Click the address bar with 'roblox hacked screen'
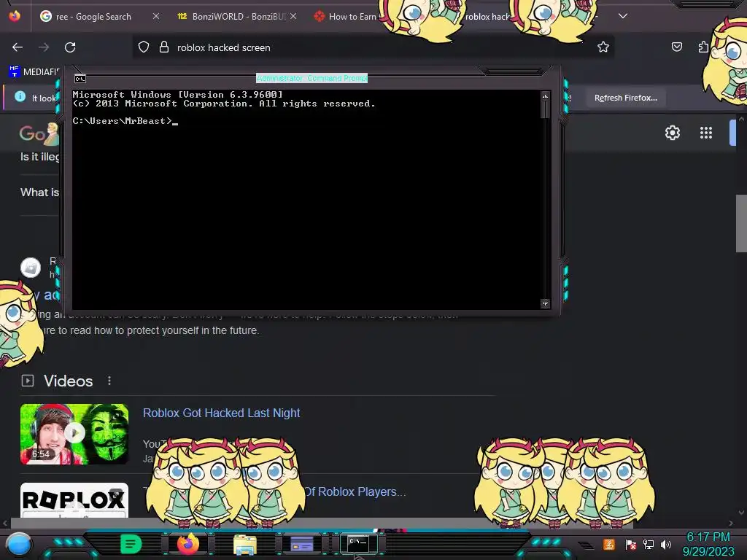Screen dimensions: 747x560 373,47
